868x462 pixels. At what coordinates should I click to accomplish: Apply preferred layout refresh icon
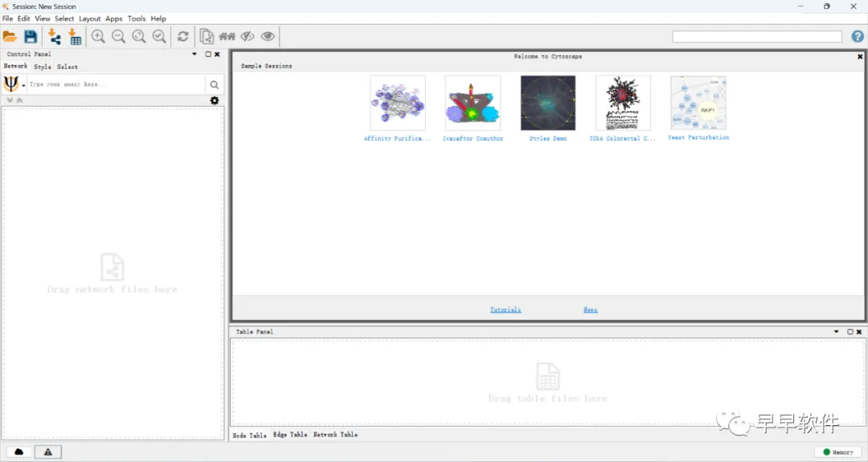(182, 36)
